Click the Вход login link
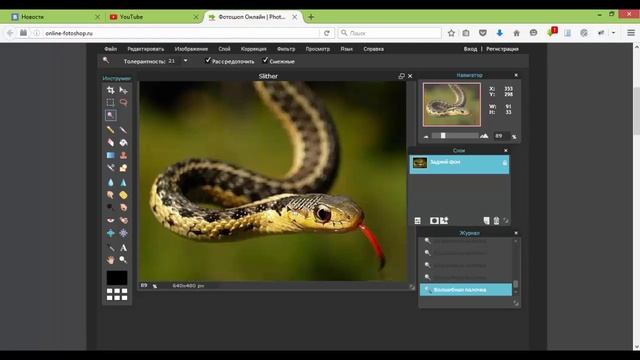The image size is (640, 360). click(470, 49)
